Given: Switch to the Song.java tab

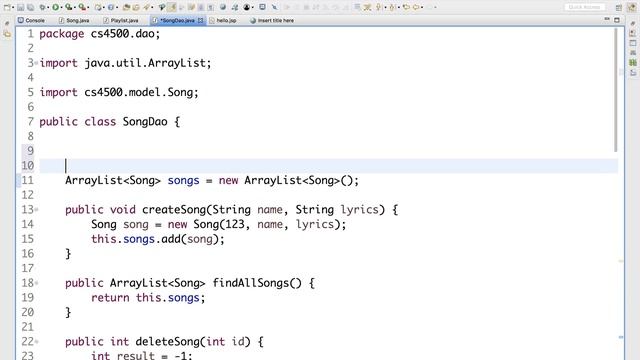Looking at the screenshot, I should [74, 20].
